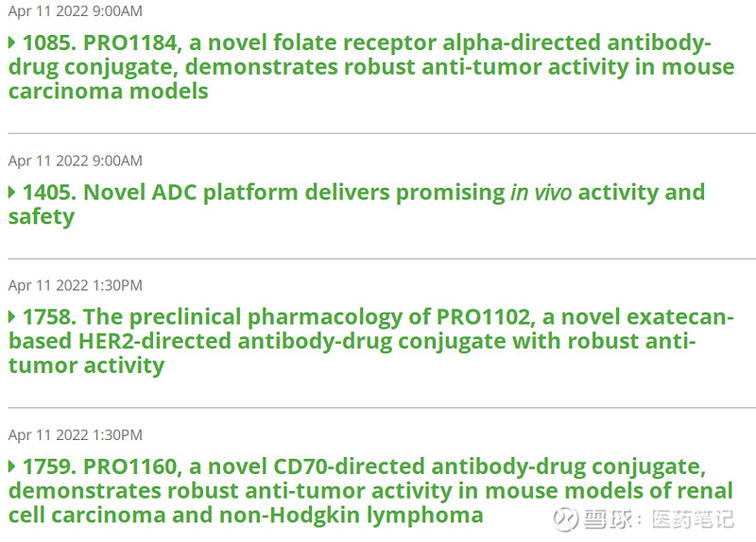Expand the 1405 Novel ADC platform arrow
The height and width of the screenshot is (542, 756).
click(x=12, y=193)
